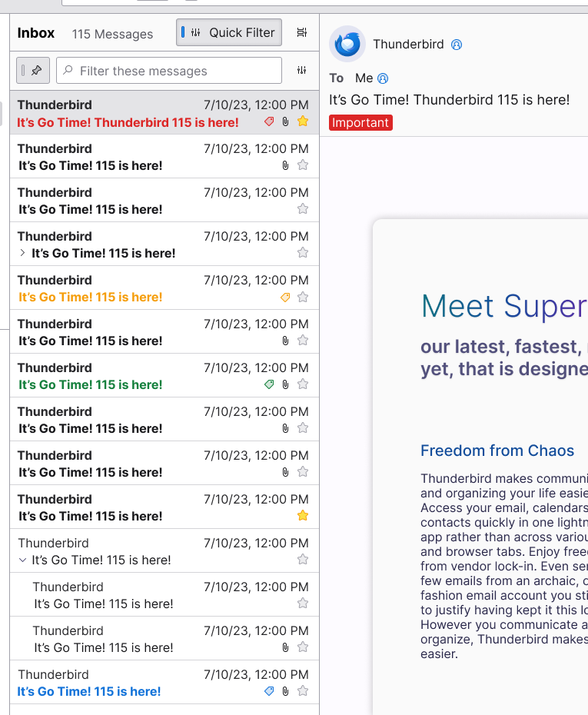Star the blue-tagged message
588x715 pixels.
coord(303,691)
